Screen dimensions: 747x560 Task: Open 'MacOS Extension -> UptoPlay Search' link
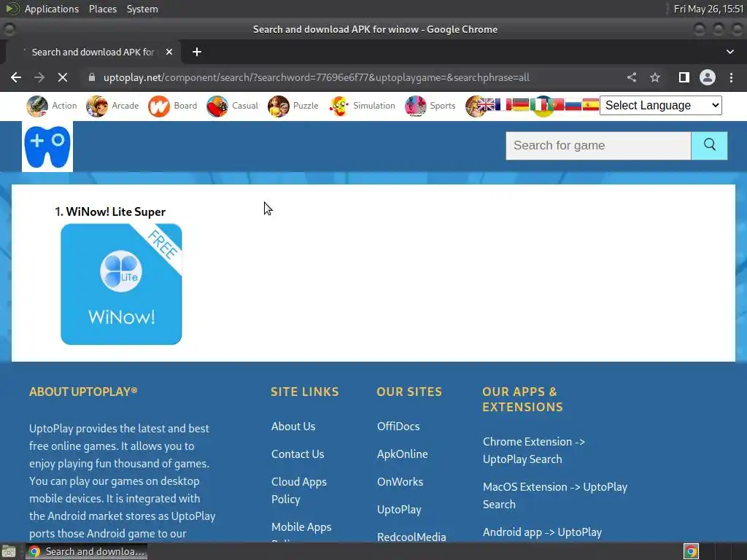[x=555, y=495]
